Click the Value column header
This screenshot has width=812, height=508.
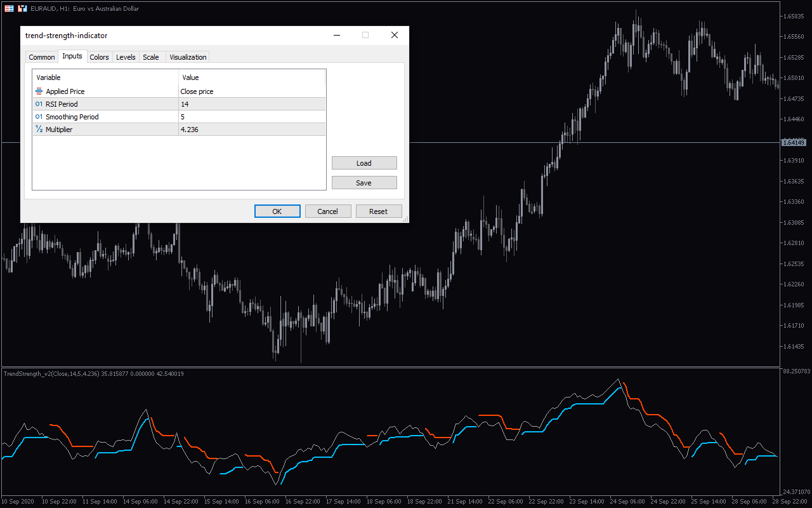252,77
